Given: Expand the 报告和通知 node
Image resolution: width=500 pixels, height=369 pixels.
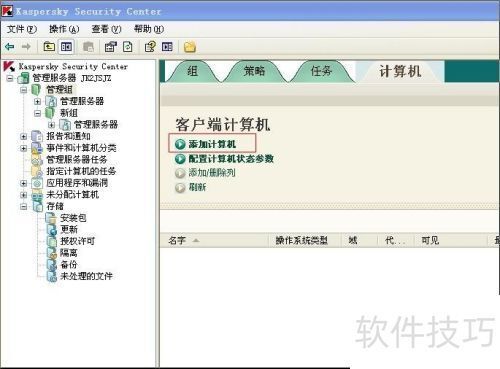Looking at the screenshot, I should coord(24,136).
